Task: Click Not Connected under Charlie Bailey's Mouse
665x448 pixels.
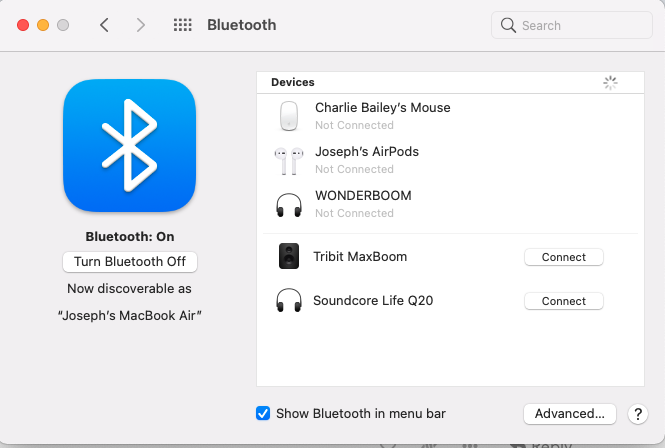Action: [354, 125]
